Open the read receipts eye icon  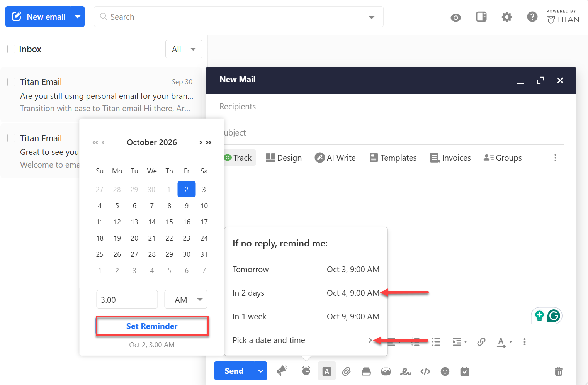click(455, 17)
